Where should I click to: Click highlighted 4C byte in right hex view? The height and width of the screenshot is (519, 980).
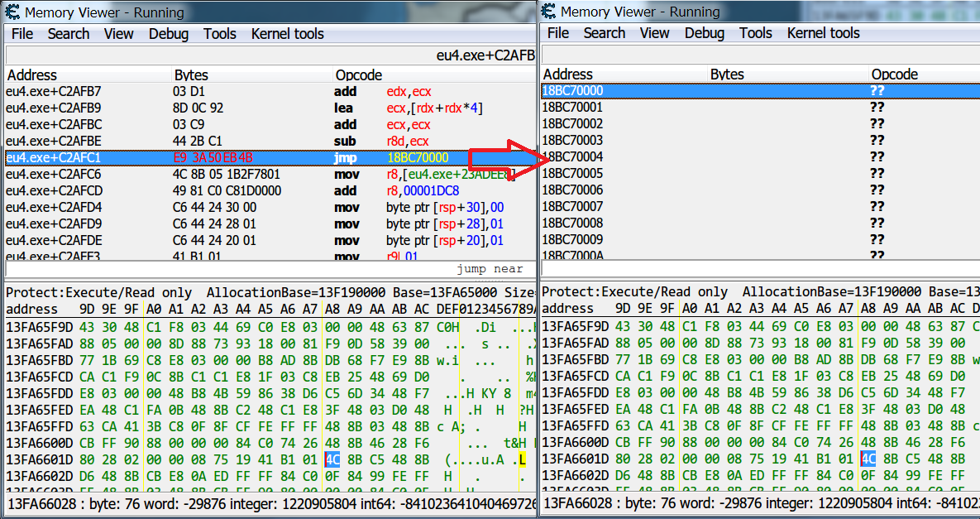pos(868,459)
